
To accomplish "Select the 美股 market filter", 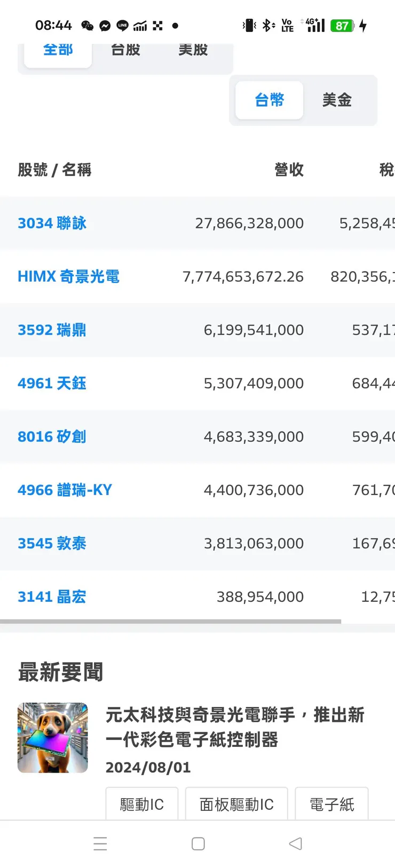I will (193, 52).
